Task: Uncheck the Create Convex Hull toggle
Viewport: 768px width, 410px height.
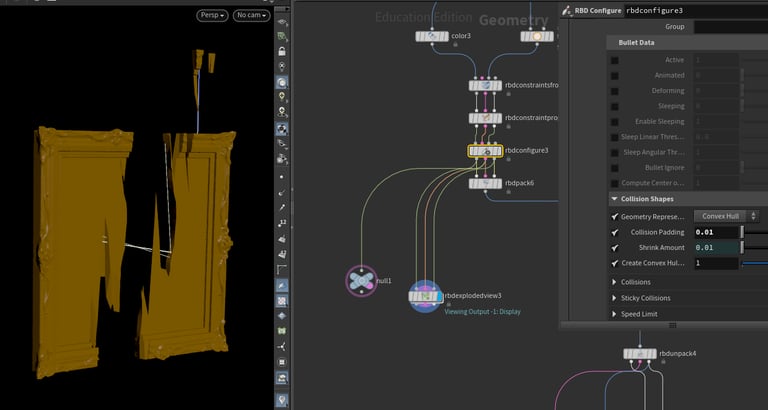Action: (x=615, y=264)
